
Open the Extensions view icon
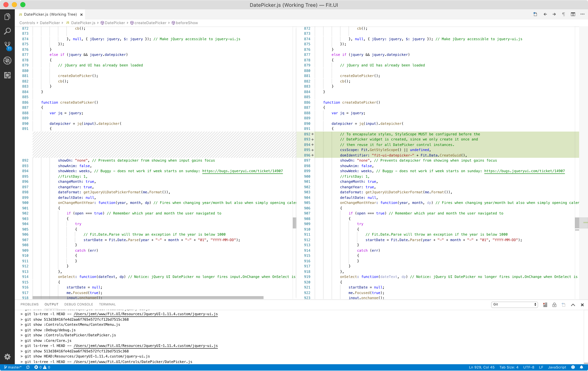coord(7,75)
